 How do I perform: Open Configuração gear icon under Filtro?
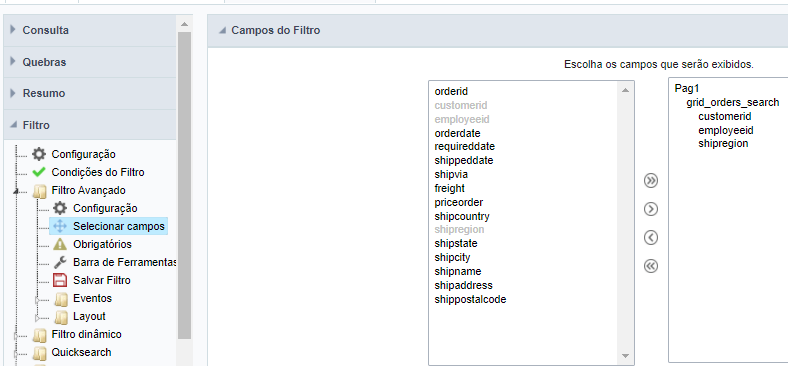(x=39, y=154)
